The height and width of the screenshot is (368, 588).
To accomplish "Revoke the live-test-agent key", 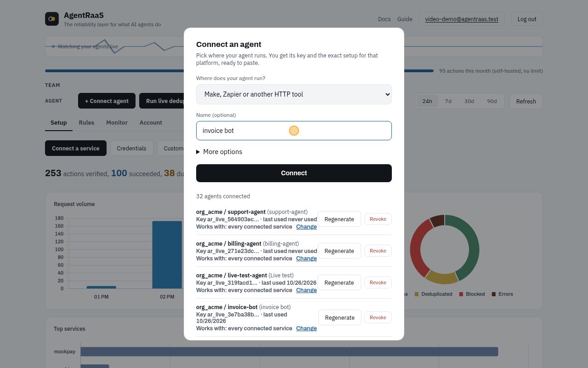I will click(x=378, y=282).
